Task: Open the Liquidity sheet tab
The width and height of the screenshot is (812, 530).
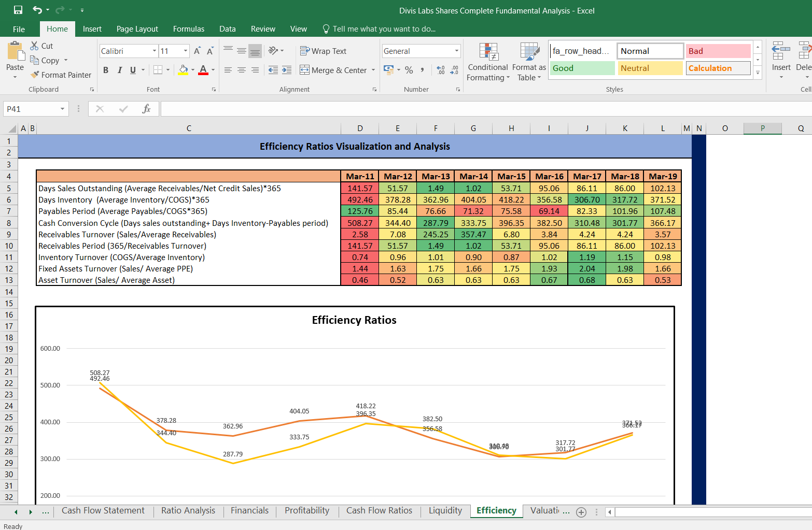Action: tap(445, 511)
